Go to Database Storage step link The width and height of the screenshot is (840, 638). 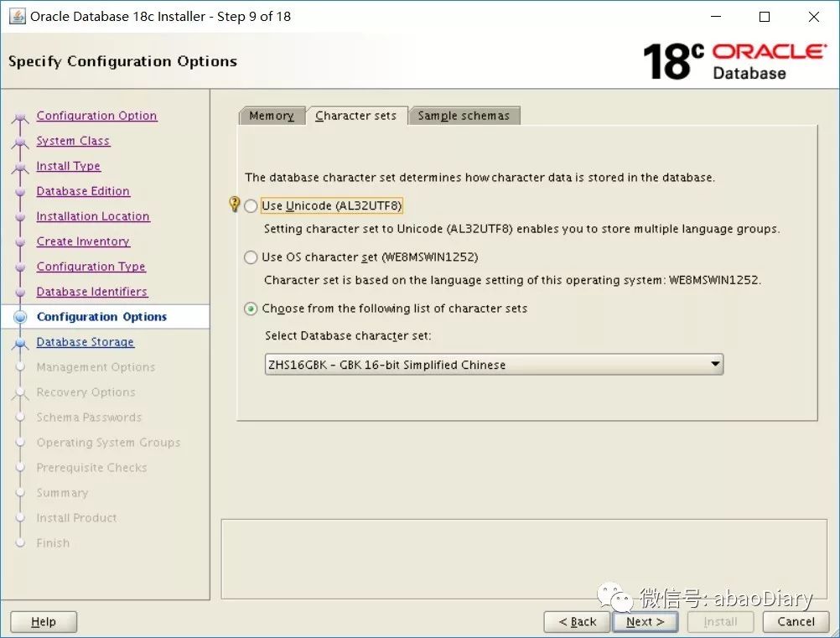pyautogui.click(x=86, y=342)
